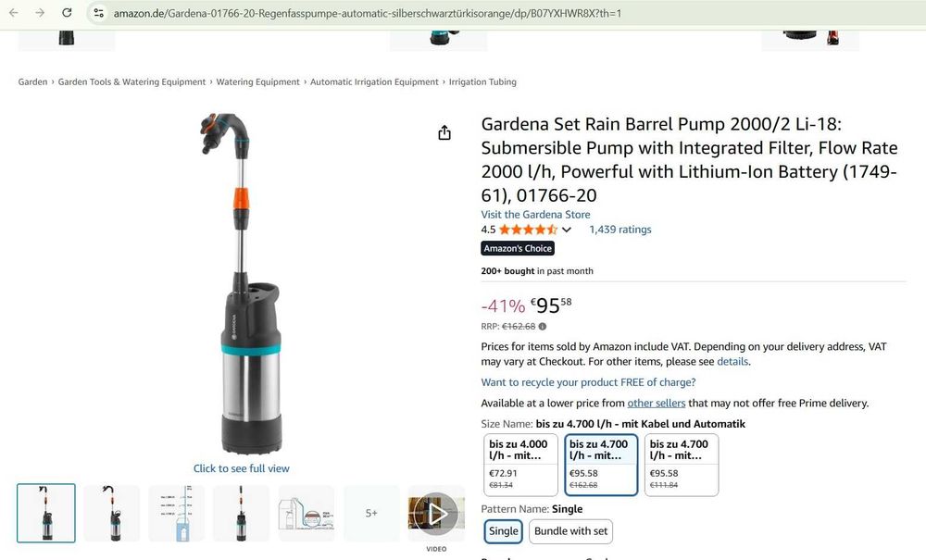Open site information icon in address bar
The height and width of the screenshot is (560, 926).
(99, 13)
